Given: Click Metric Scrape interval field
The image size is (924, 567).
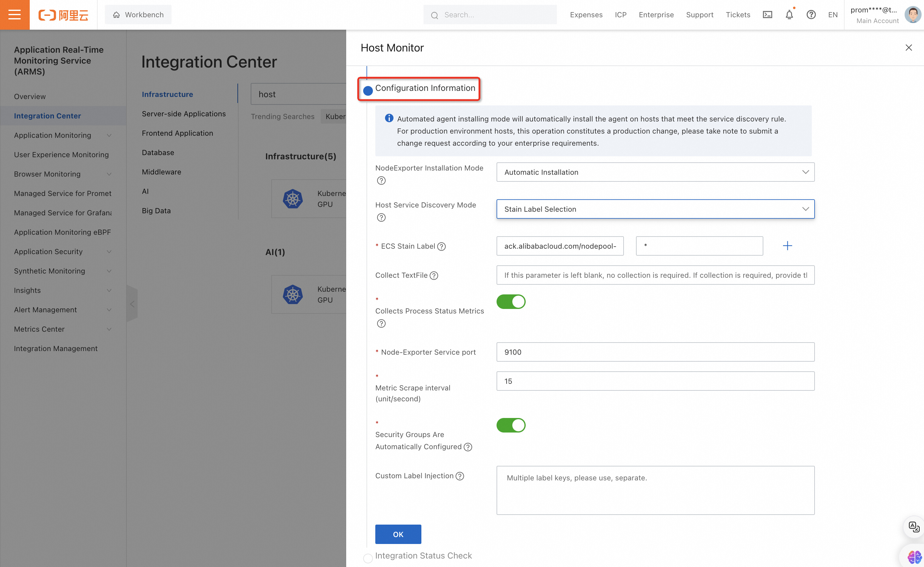Looking at the screenshot, I should pos(655,381).
